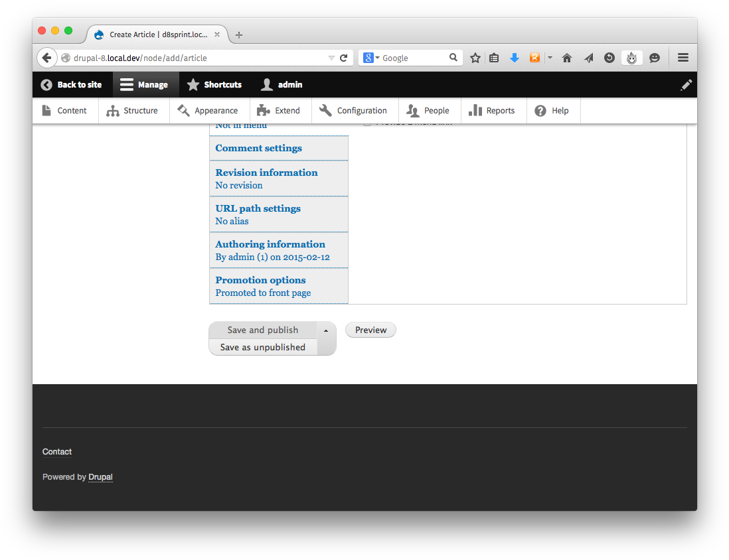The height and width of the screenshot is (560, 729).
Task: Open the Reports admin menu
Action: pyautogui.click(x=493, y=111)
